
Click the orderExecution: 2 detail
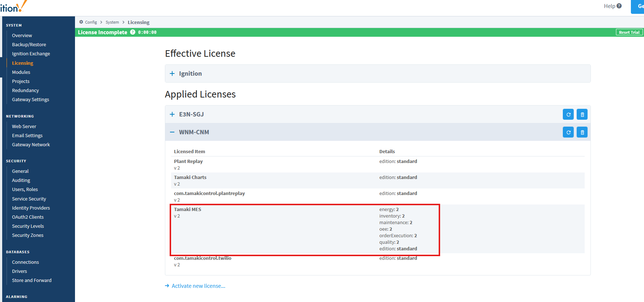pos(398,235)
